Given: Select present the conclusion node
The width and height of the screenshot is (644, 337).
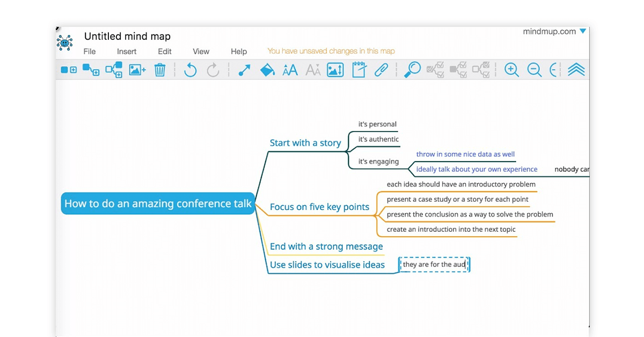Looking at the screenshot, I should click(x=470, y=214).
